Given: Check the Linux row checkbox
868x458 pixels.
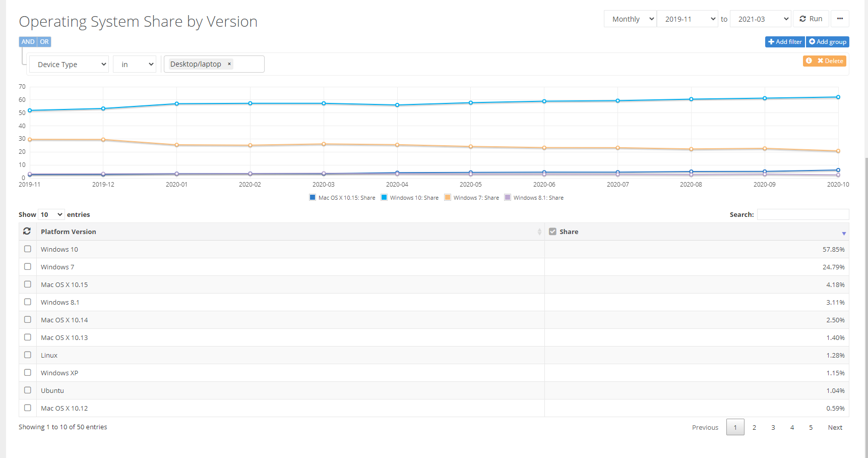Looking at the screenshot, I should click(x=28, y=355).
